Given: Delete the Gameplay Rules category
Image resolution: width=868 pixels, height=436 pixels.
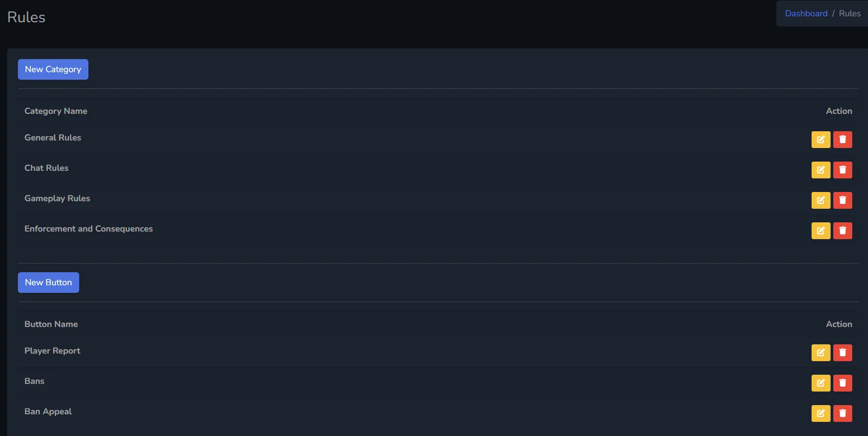Looking at the screenshot, I should click(843, 200).
